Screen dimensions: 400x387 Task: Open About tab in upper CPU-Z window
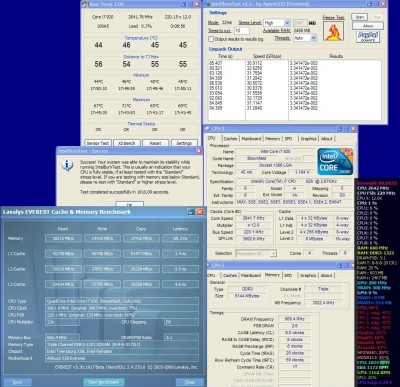(x=327, y=139)
